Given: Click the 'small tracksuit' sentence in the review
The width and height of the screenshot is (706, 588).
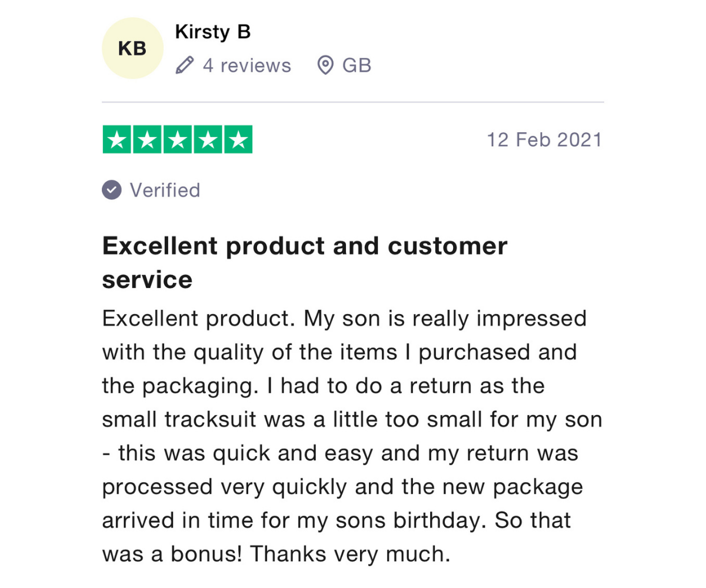Looking at the screenshot, I should click(352, 420).
